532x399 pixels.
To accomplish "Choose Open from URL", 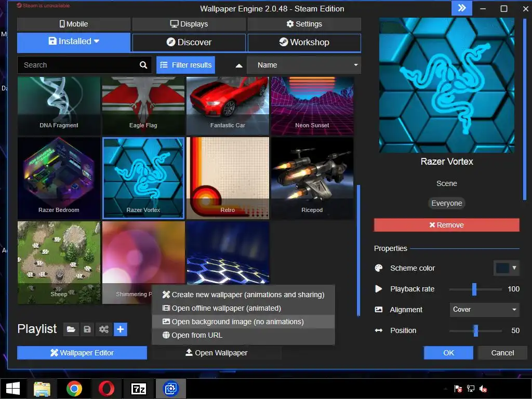I will click(x=243, y=335).
